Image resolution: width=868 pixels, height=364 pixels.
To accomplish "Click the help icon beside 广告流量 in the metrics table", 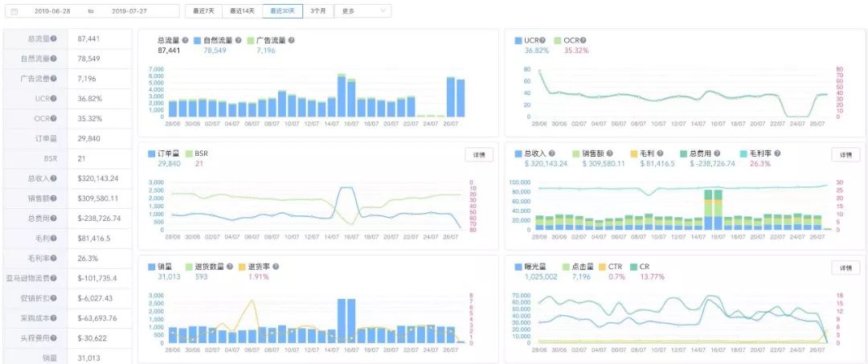I will point(55,79).
